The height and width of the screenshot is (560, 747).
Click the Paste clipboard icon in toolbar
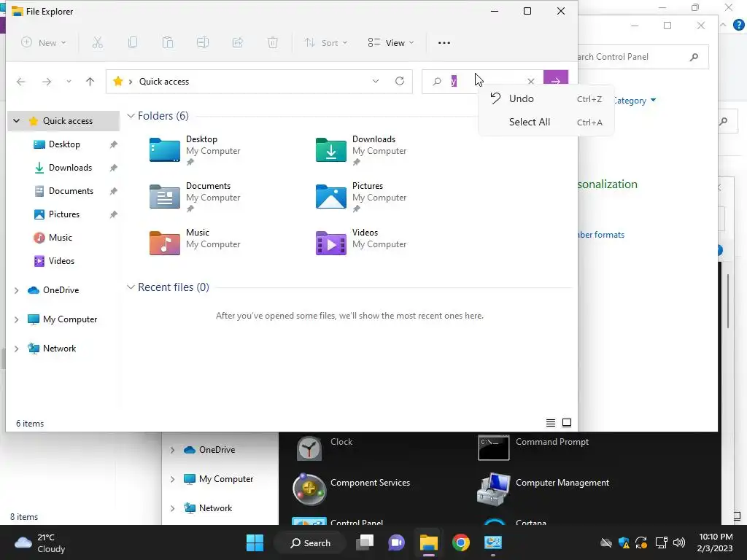168,43
